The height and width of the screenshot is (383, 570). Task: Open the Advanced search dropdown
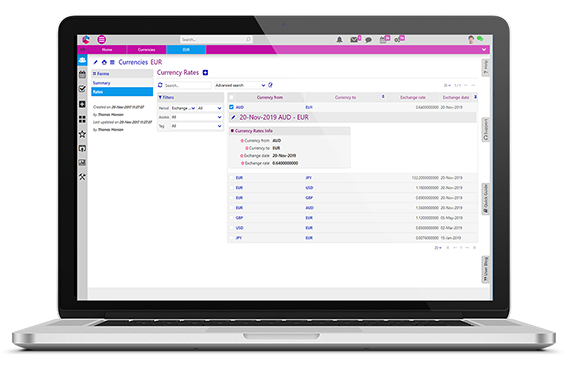240,85
